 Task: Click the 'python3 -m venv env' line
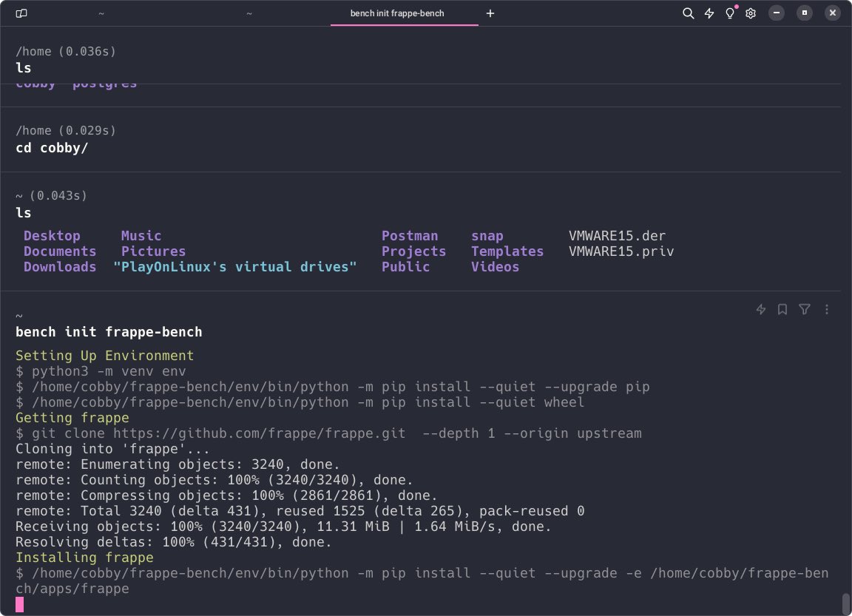101,371
